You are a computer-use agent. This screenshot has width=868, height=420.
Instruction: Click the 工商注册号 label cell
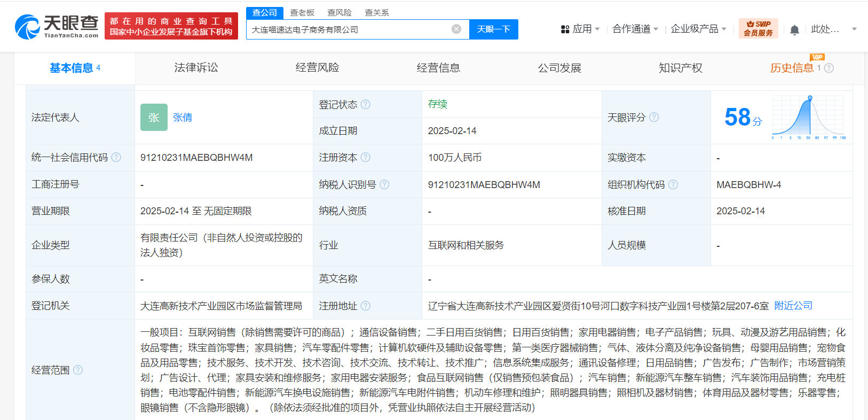click(80, 184)
